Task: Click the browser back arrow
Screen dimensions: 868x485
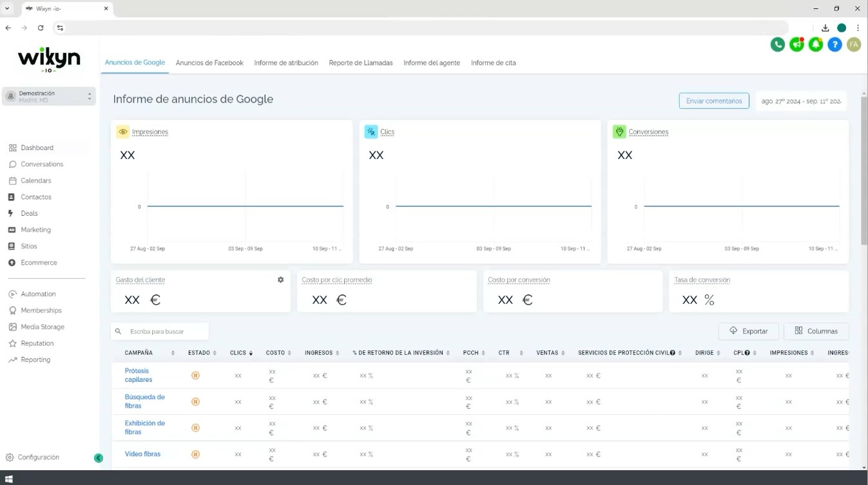Action: pos(8,28)
